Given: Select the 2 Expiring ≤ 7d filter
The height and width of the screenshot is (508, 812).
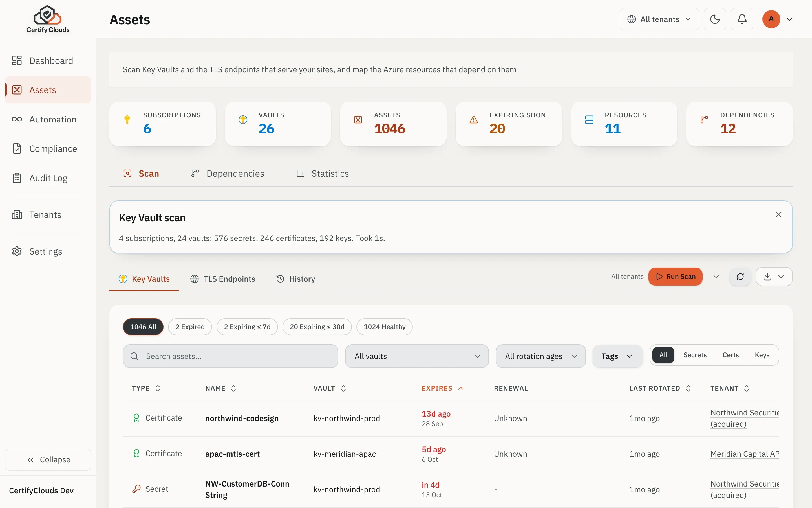Looking at the screenshot, I should tap(247, 327).
